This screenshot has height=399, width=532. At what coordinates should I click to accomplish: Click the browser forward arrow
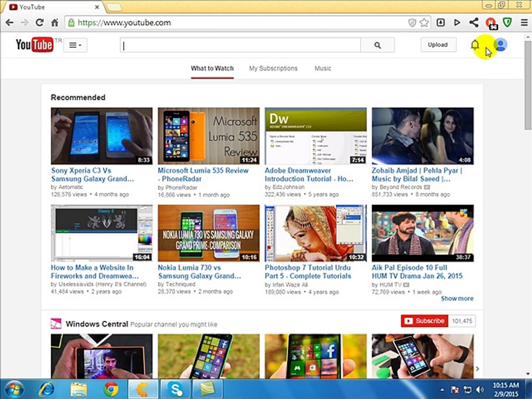pos(24,23)
